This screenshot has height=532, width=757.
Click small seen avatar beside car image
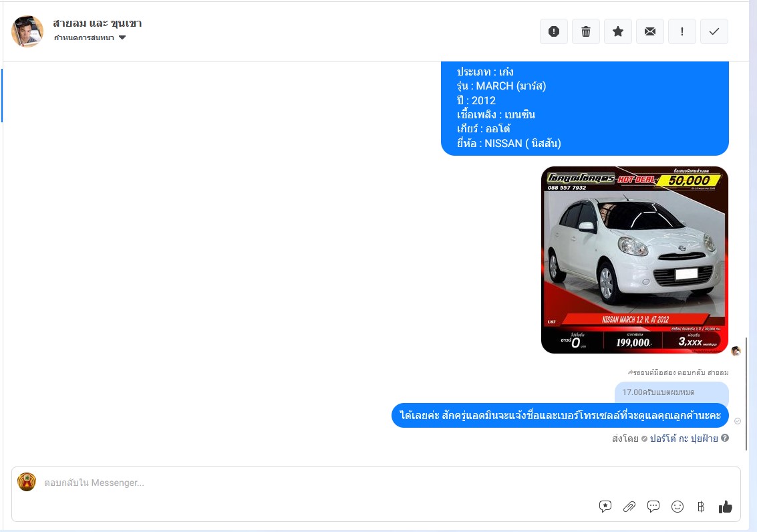[736, 351]
